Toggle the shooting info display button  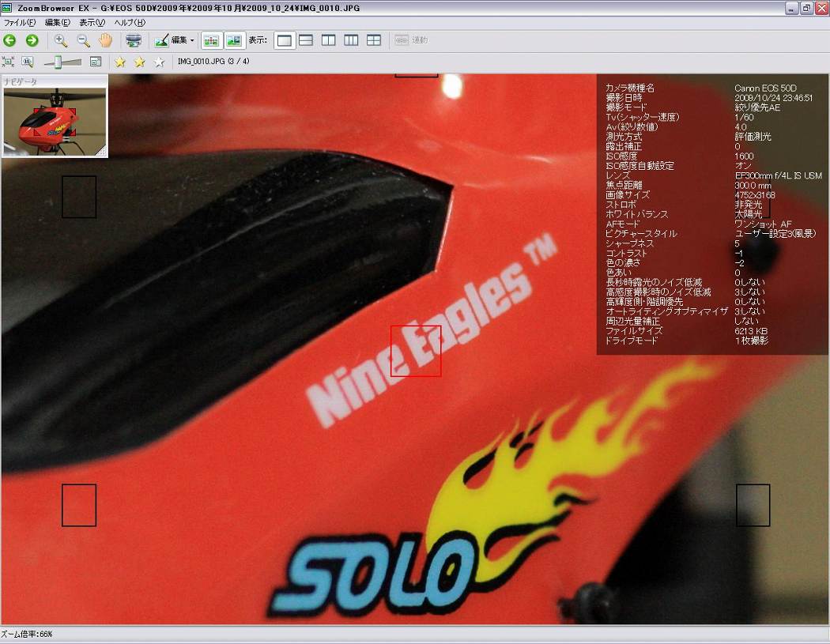[234, 40]
